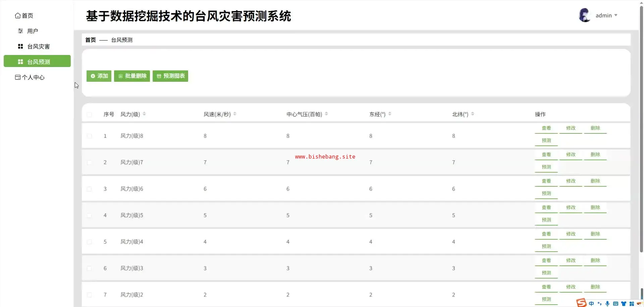Click 预测 for row 风力(级)5
The width and height of the screenshot is (644, 307).
point(546,220)
